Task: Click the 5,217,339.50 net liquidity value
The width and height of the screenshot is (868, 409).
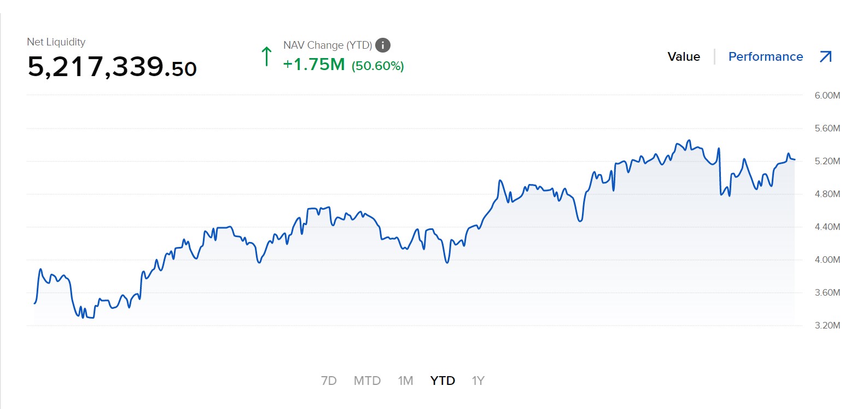Action: 112,67
